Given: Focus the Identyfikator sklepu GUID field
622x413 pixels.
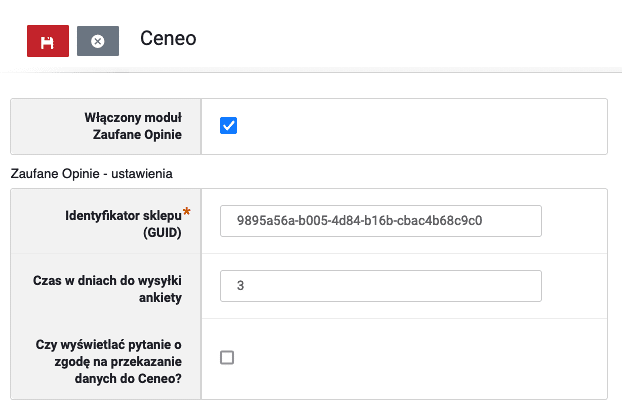Looking at the screenshot, I should (381, 221).
